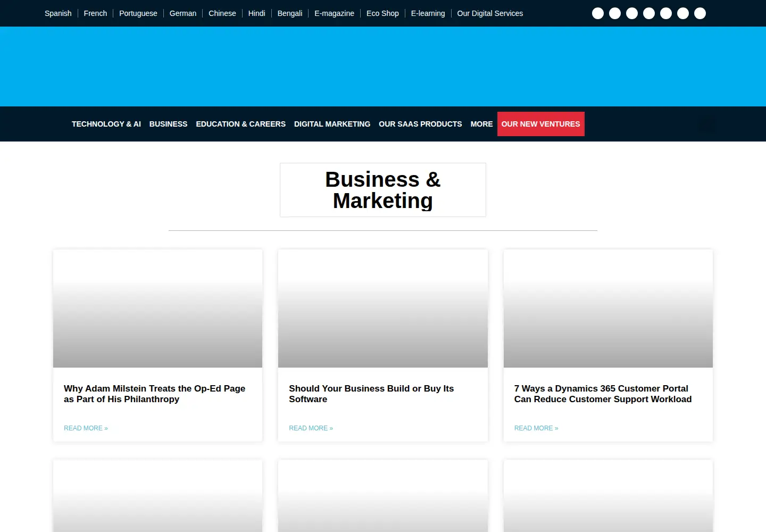Open the Dynamics 365 Customer Portal article

pyautogui.click(x=603, y=394)
